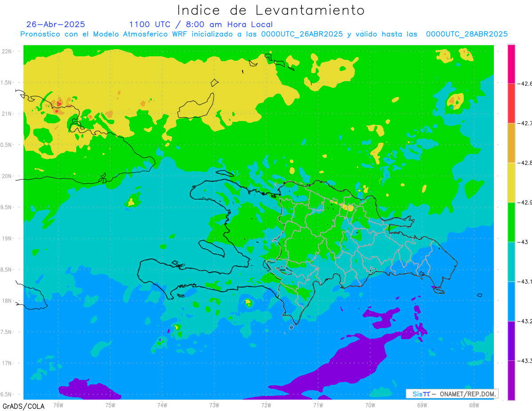Click the legend value '-43.1'

point(525,281)
